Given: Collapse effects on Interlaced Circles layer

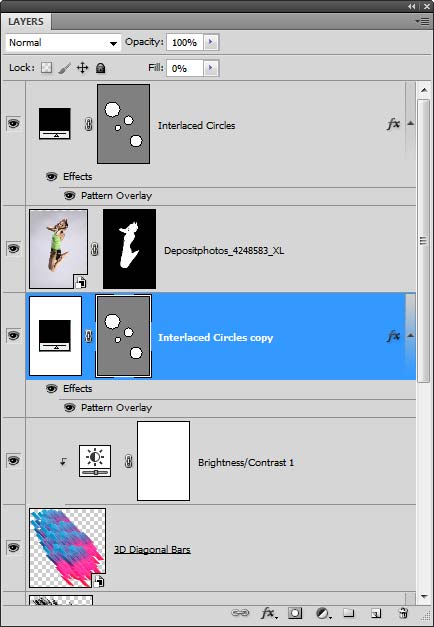Looking at the screenshot, I should point(410,123).
